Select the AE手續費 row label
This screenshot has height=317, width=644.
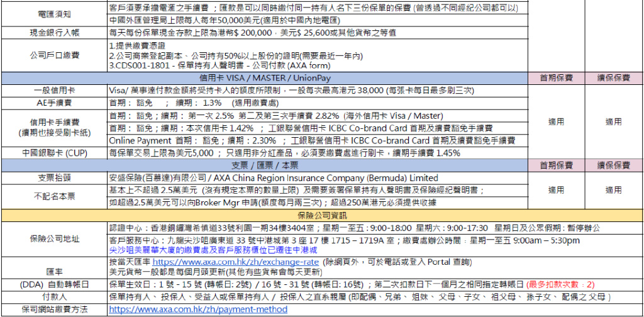53,103
